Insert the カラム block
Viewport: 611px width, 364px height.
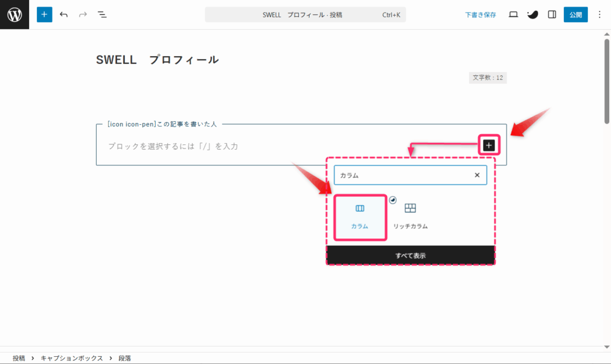(x=360, y=217)
